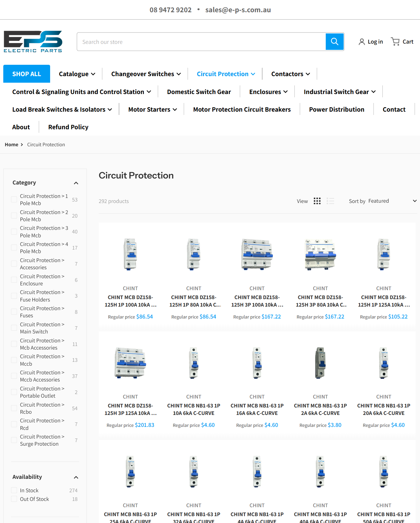This screenshot has height=523, width=420.
Task: Switch to grid view icon
Action: tap(317, 201)
